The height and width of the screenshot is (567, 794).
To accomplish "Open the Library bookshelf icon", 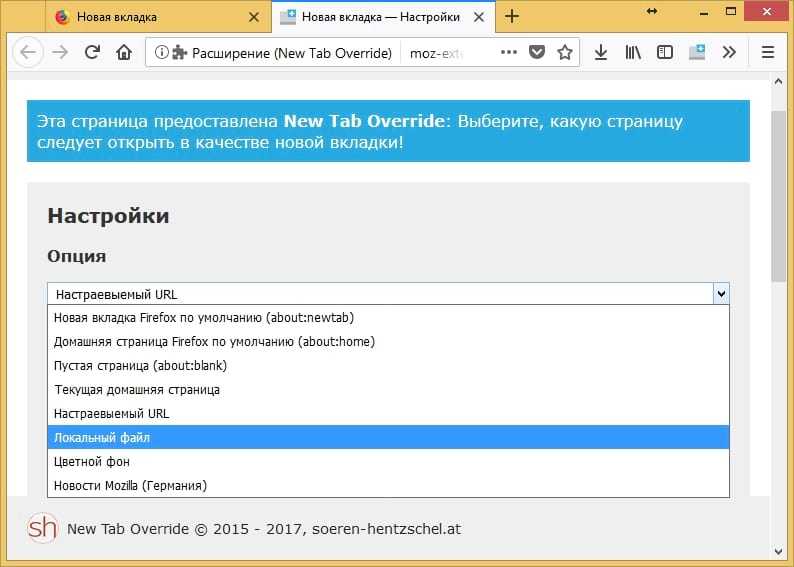I will [x=633, y=52].
